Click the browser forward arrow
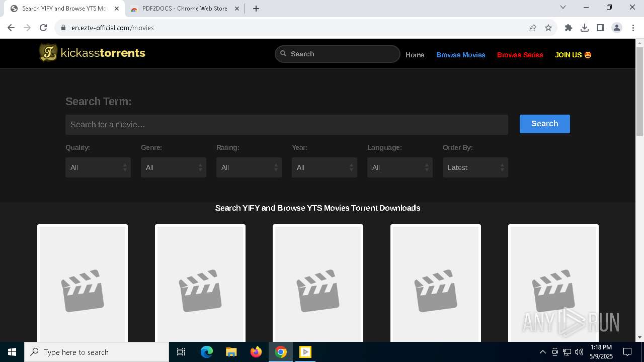644x362 pixels. tap(27, 28)
